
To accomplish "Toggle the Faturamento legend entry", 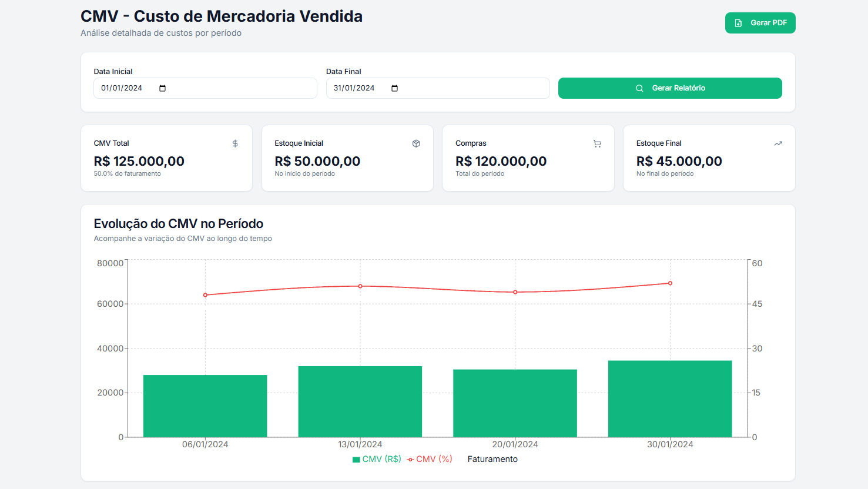I will [x=492, y=459].
